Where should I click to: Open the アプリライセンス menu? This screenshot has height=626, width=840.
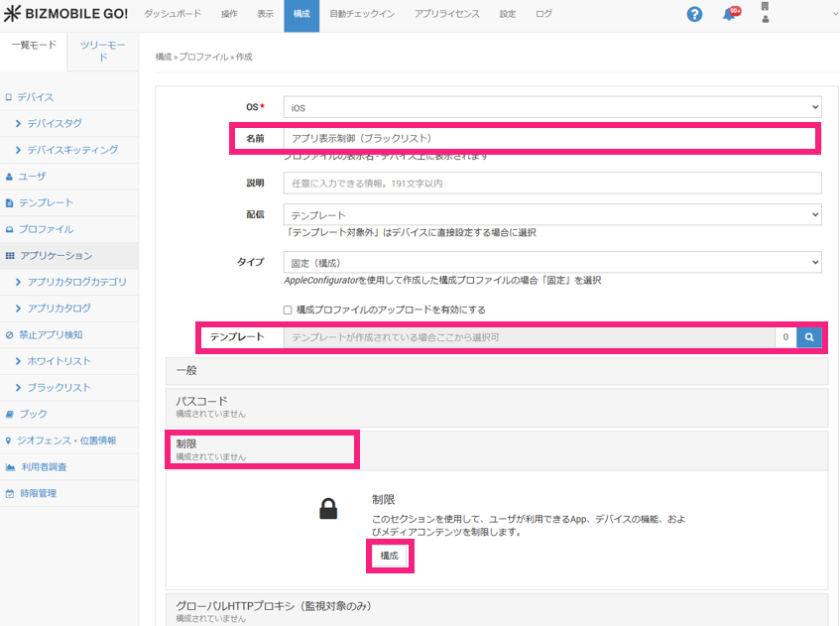(x=447, y=15)
